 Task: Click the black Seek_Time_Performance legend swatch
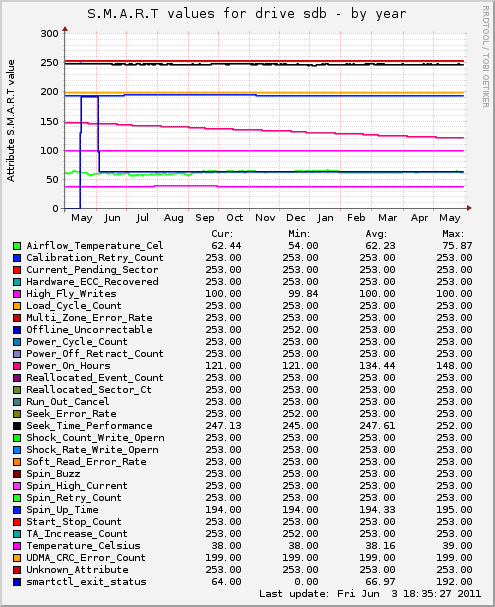(17, 426)
